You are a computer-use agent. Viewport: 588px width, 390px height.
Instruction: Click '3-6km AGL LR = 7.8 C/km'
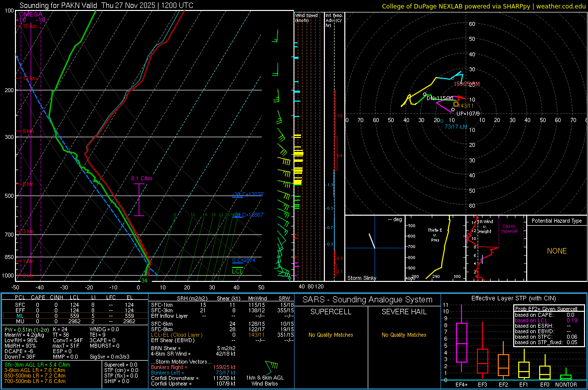[34, 370]
